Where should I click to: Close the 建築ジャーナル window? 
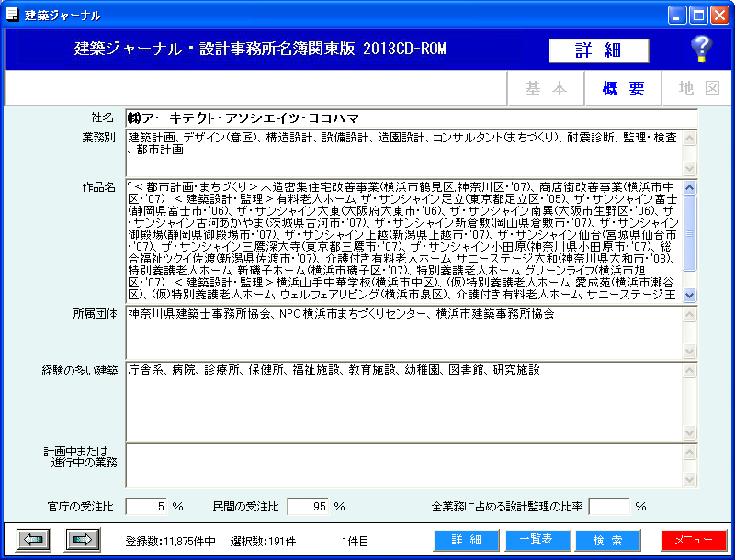[x=719, y=16]
